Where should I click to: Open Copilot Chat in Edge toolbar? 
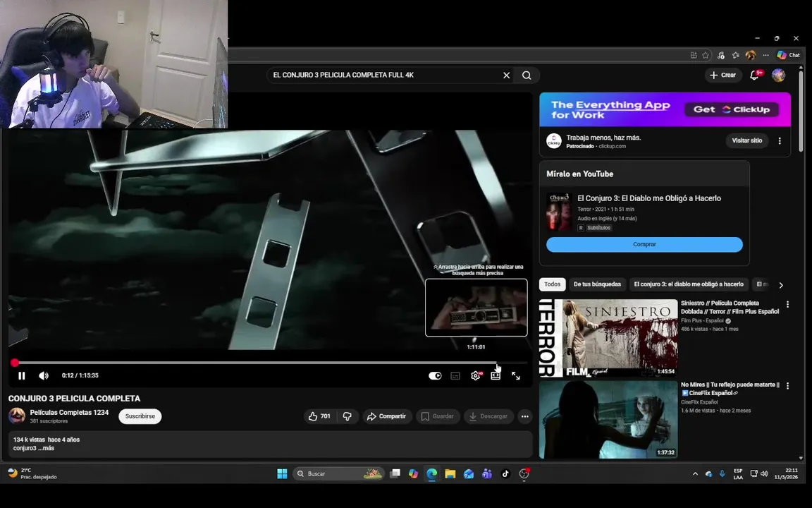(x=788, y=55)
